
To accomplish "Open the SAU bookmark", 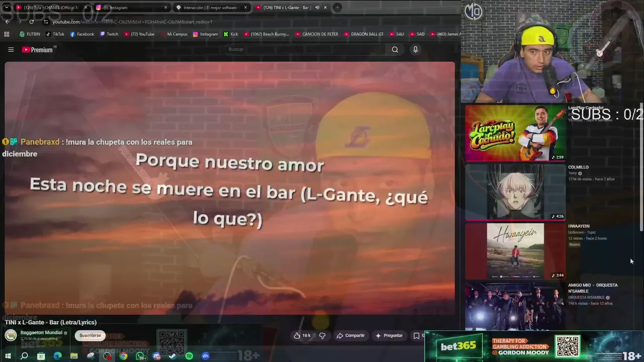I will tap(396, 34).
